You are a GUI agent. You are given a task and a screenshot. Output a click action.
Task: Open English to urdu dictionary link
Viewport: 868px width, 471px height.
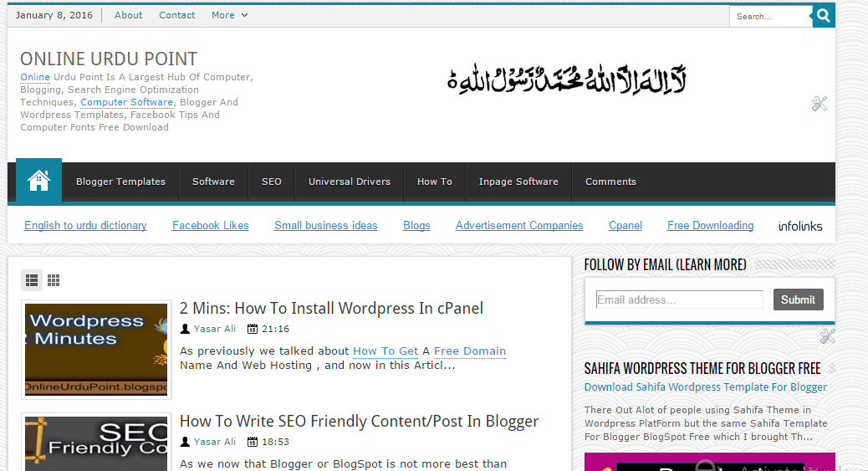pyautogui.click(x=85, y=226)
